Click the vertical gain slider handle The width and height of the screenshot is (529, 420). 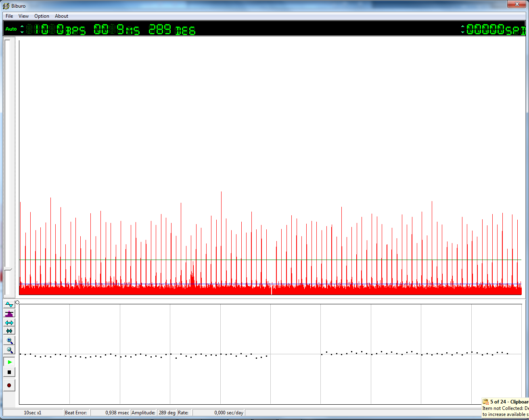tap(8, 269)
